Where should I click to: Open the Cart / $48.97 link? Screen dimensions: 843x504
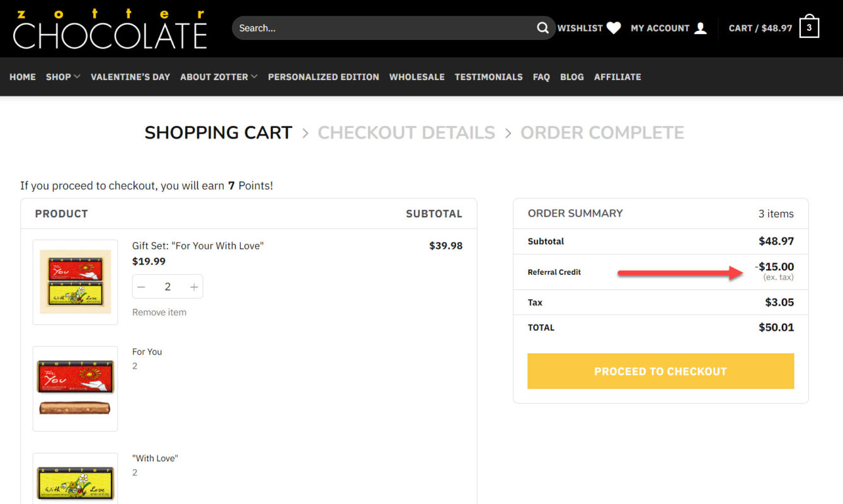[x=760, y=28]
